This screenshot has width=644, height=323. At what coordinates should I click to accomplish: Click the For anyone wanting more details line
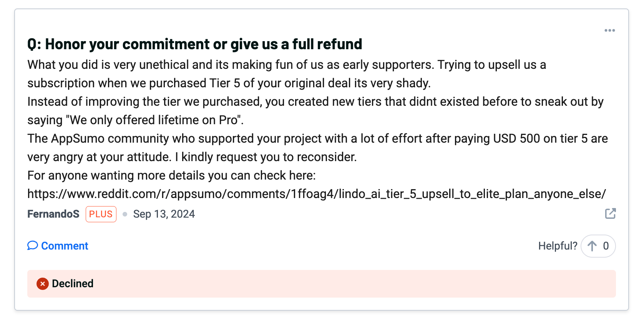[x=171, y=175]
